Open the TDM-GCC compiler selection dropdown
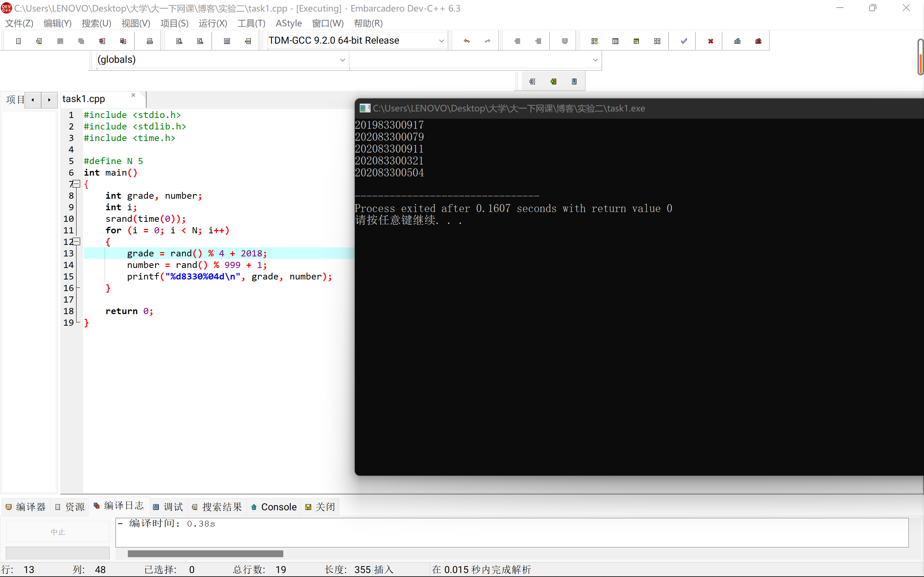Screen dimensions: 924x577 [x=441, y=41]
